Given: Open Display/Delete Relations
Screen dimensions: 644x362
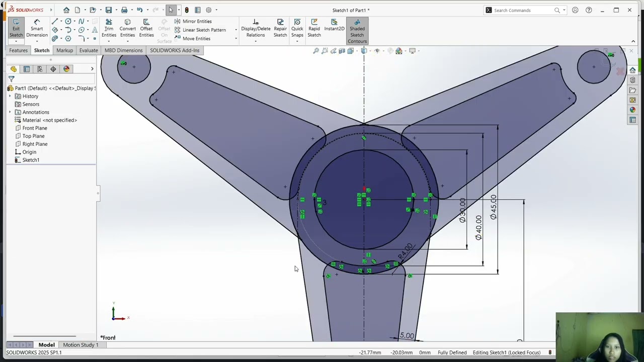Looking at the screenshot, I should pyautogui.click(x=256, y=28).
